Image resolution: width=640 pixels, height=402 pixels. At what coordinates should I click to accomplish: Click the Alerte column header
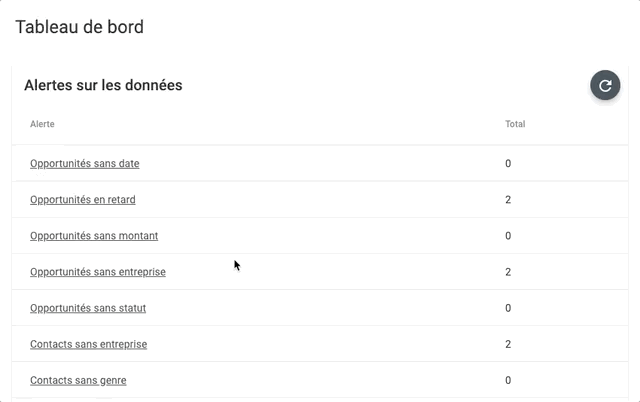42,124
